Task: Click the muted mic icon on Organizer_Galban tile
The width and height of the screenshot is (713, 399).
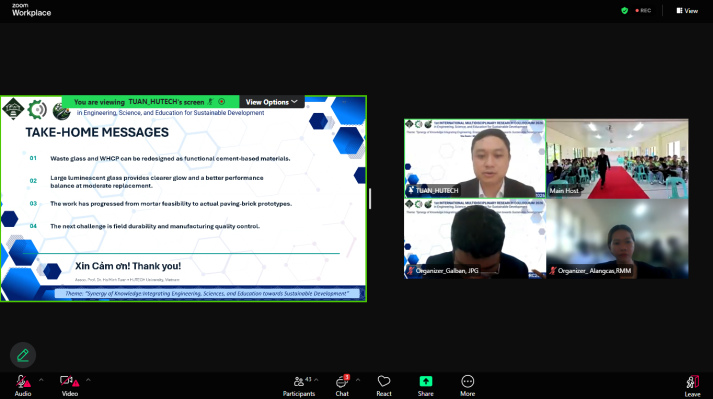Action: 411,271
